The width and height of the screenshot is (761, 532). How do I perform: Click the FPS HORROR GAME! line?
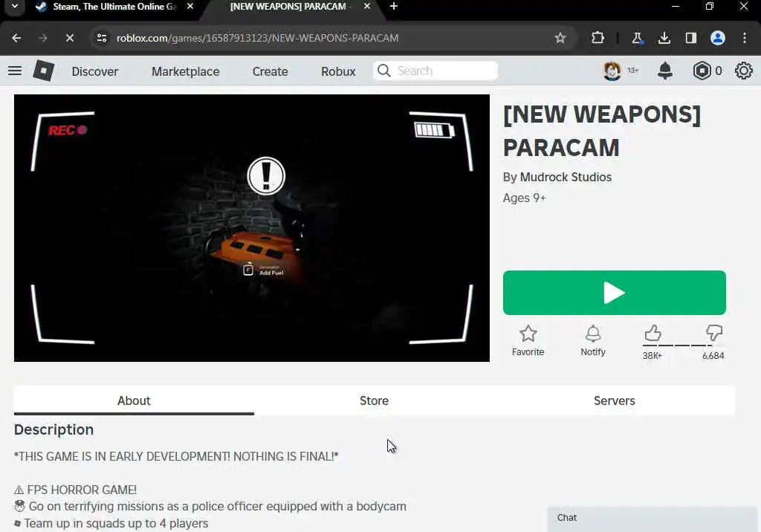(75, 490)
